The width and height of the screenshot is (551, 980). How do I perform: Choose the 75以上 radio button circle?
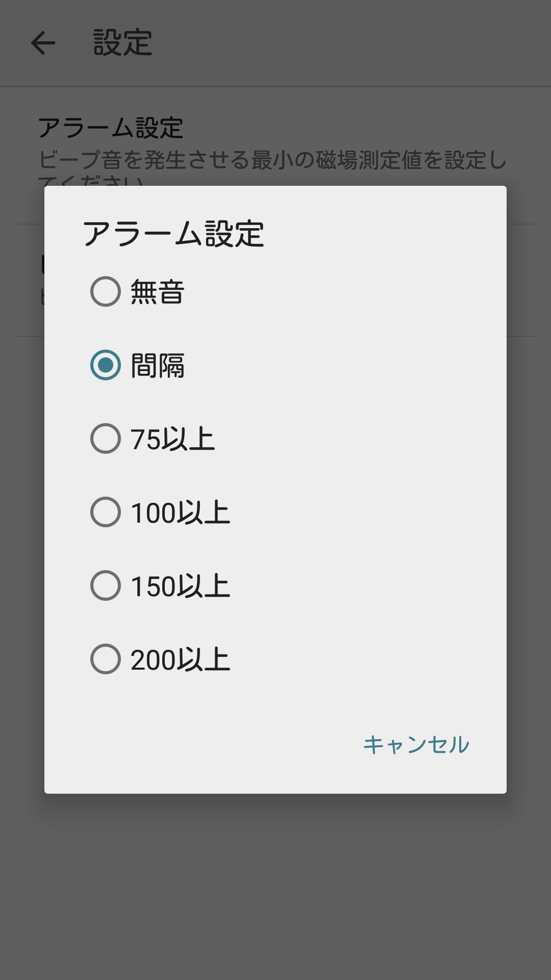(x=106, y=438)
